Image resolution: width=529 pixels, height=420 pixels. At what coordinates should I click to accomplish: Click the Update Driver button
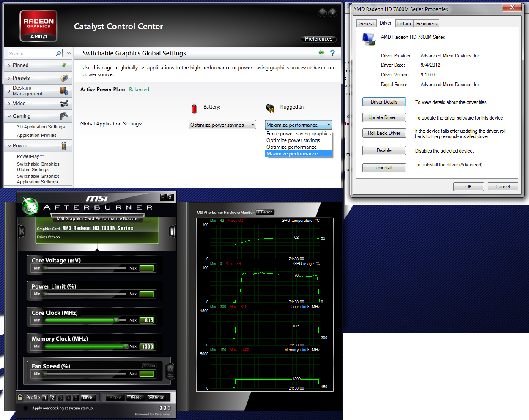click(384, 117)
